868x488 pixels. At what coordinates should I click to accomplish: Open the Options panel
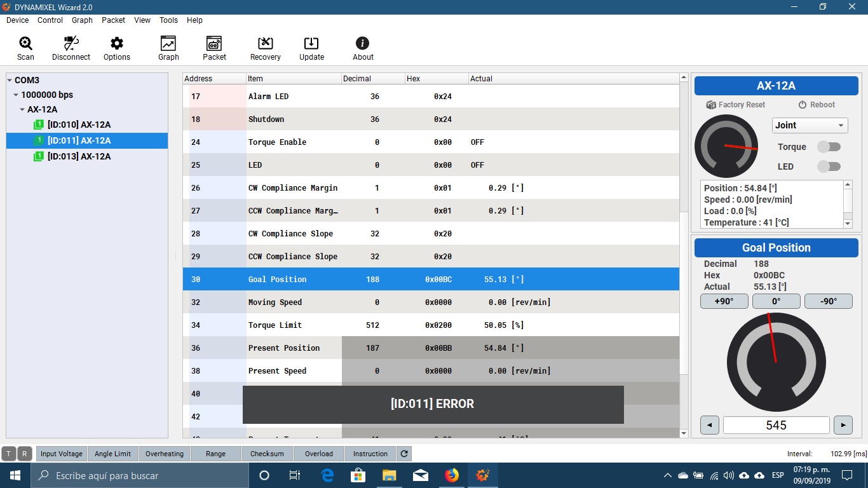[116, 46]
